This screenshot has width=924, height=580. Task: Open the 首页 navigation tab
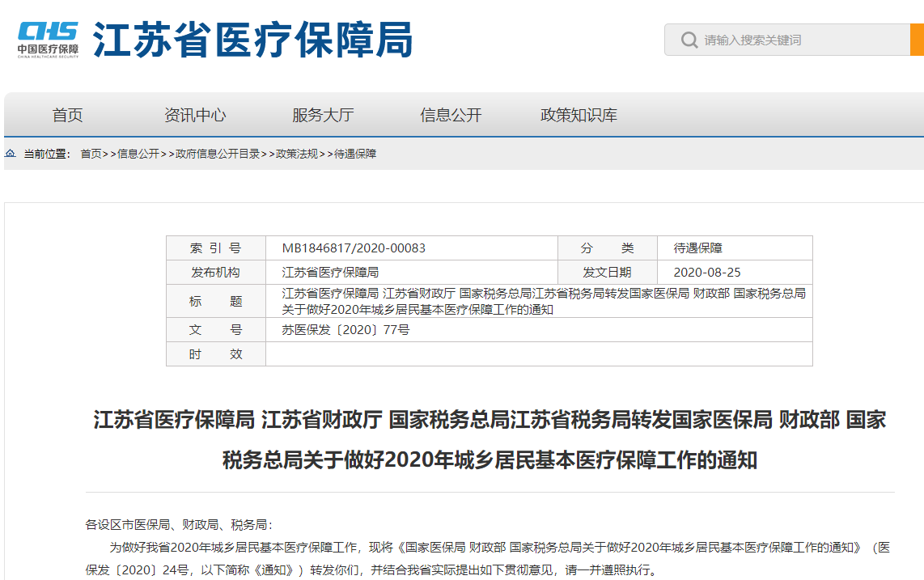coord(67,115)
